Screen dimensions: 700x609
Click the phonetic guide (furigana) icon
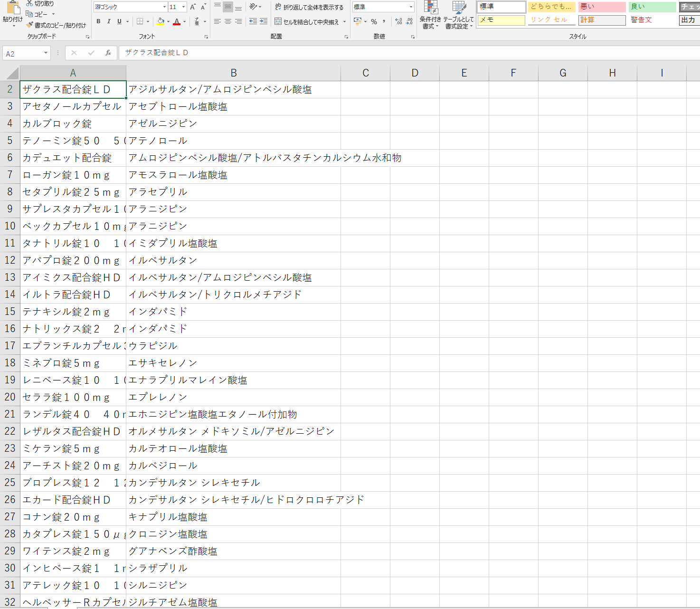[x=197, y=21]
